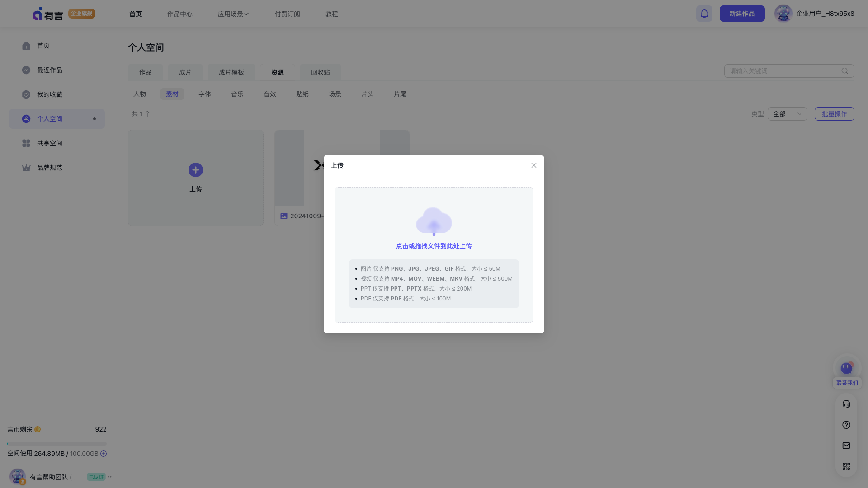Open the QR code icon
Screen dimensions: 868x488
846,466
